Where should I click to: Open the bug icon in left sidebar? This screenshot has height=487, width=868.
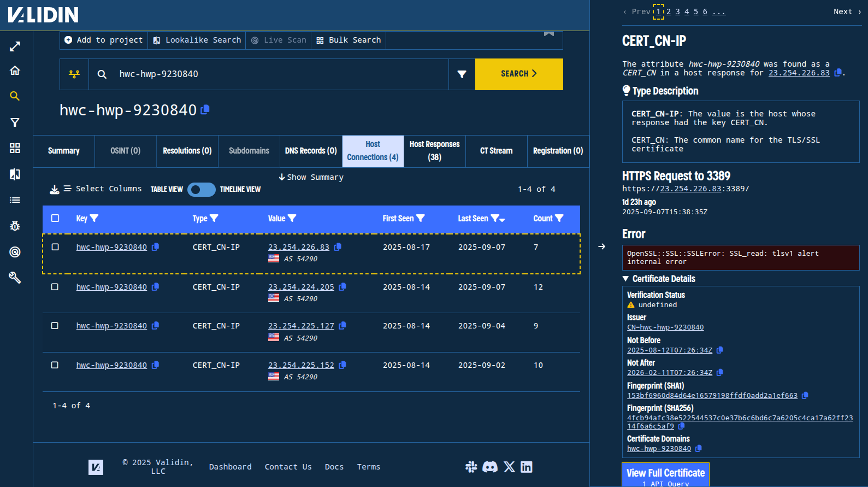coord(15,226)
